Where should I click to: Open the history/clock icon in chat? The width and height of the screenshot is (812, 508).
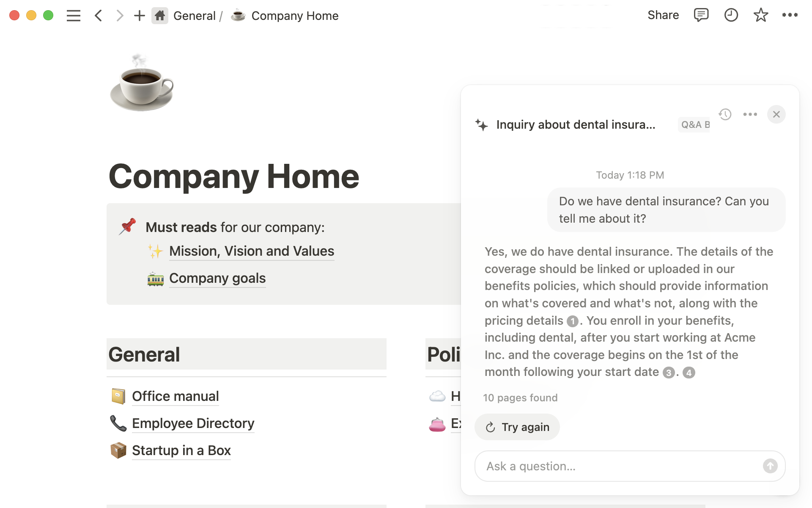[x=725, y=114]
